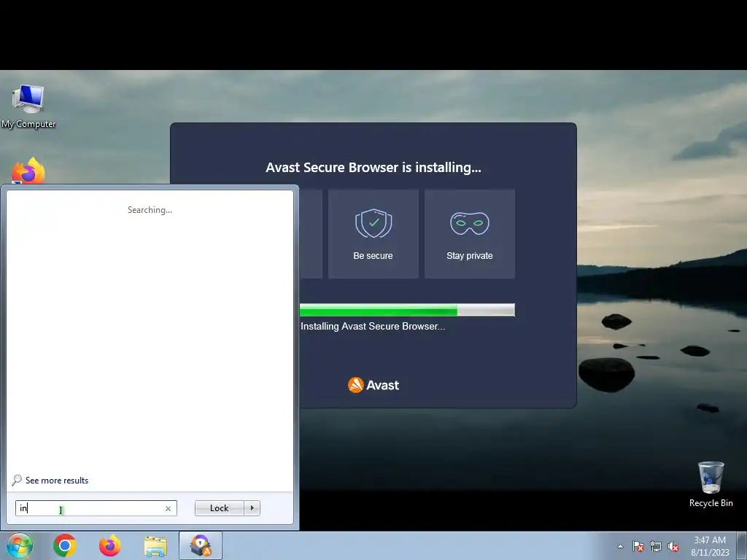Image resolution: width=747 pixels, height=560 pixels.
Task: Click the Stay private mask card
Action: [469, 234]
